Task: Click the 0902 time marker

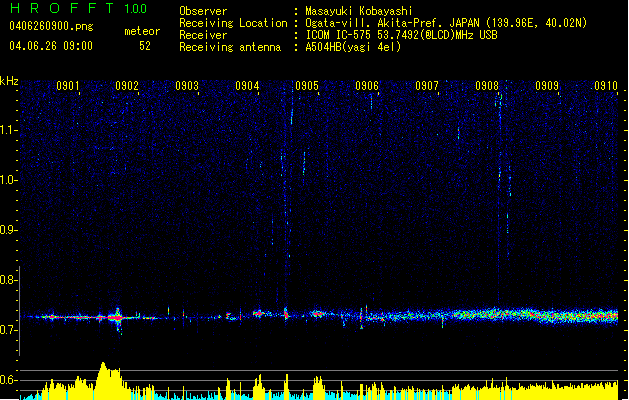Action: pos(127,86)
